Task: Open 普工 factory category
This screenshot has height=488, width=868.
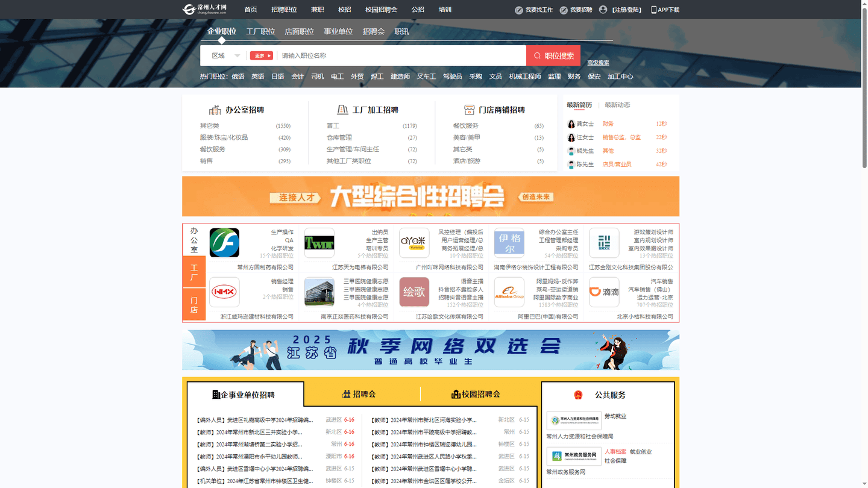Action: 333,126
